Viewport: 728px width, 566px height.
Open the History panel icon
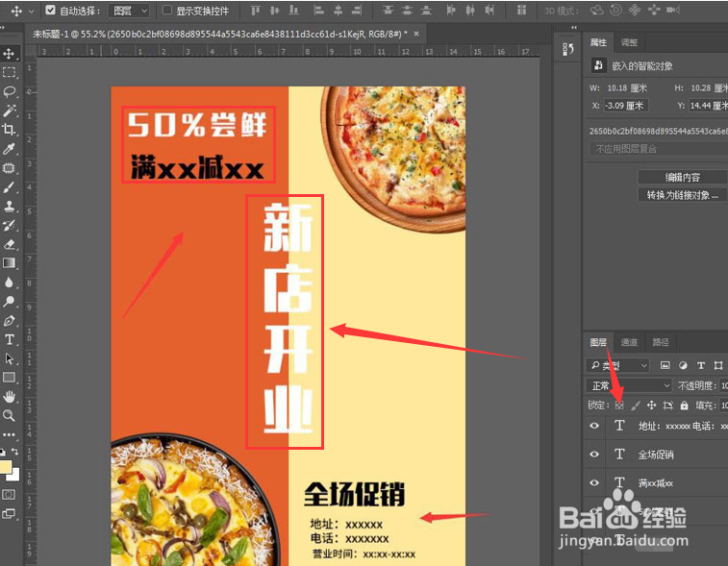tap(568, 49)
